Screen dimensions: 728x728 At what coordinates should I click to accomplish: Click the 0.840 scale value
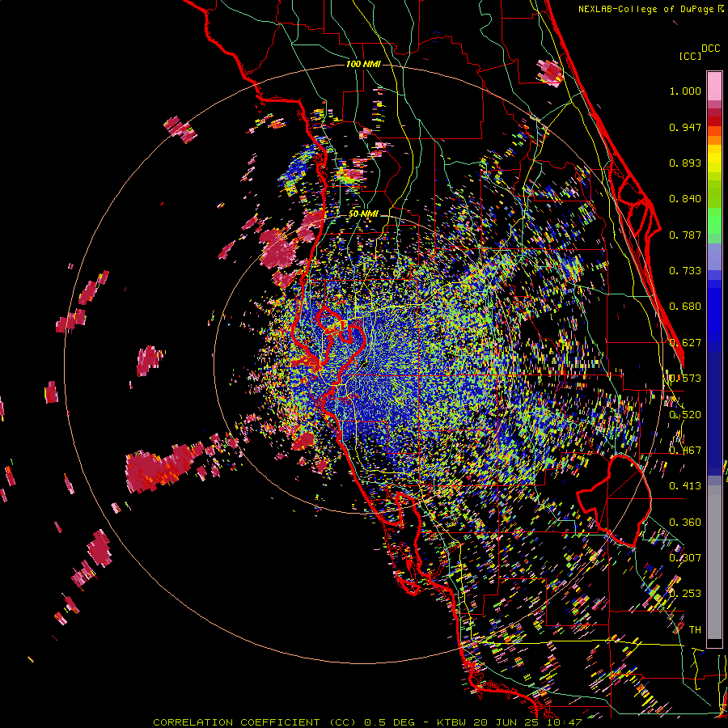(x=685, y=199)
